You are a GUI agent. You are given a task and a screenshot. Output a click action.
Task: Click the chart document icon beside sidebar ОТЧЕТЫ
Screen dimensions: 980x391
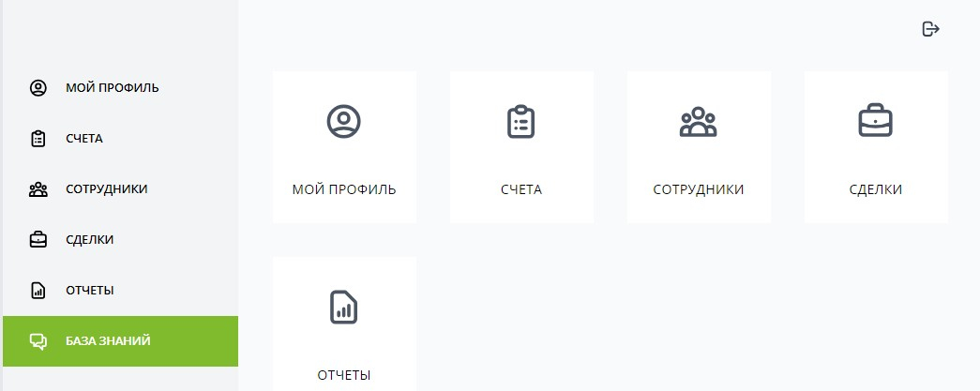[38, 291]
